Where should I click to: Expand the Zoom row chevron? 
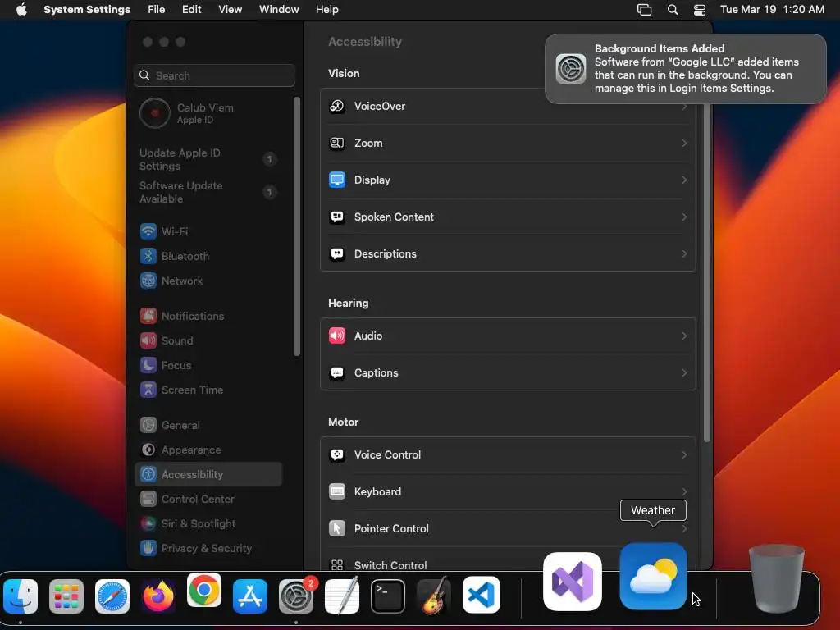[684, 143]
